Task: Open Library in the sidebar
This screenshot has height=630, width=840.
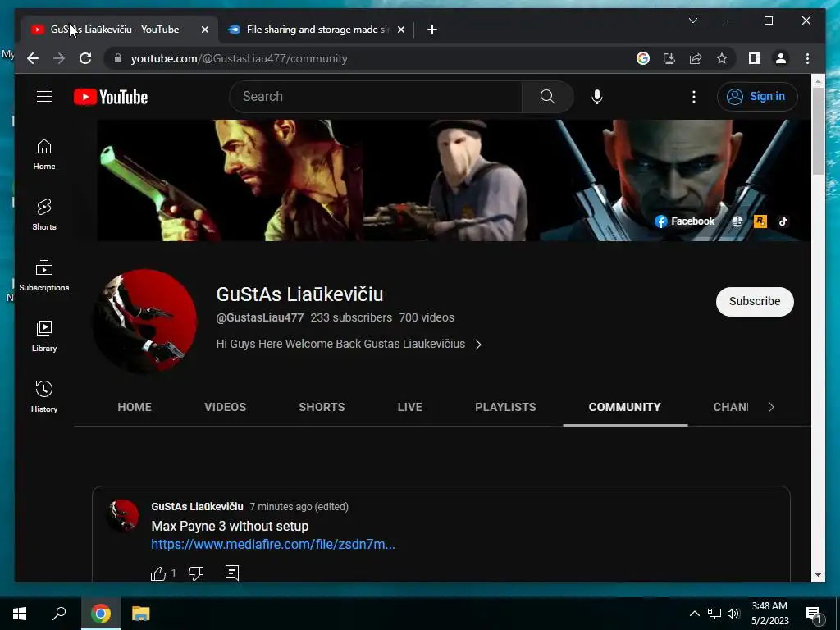Action: pyautogui.click(x=44, y=336)
